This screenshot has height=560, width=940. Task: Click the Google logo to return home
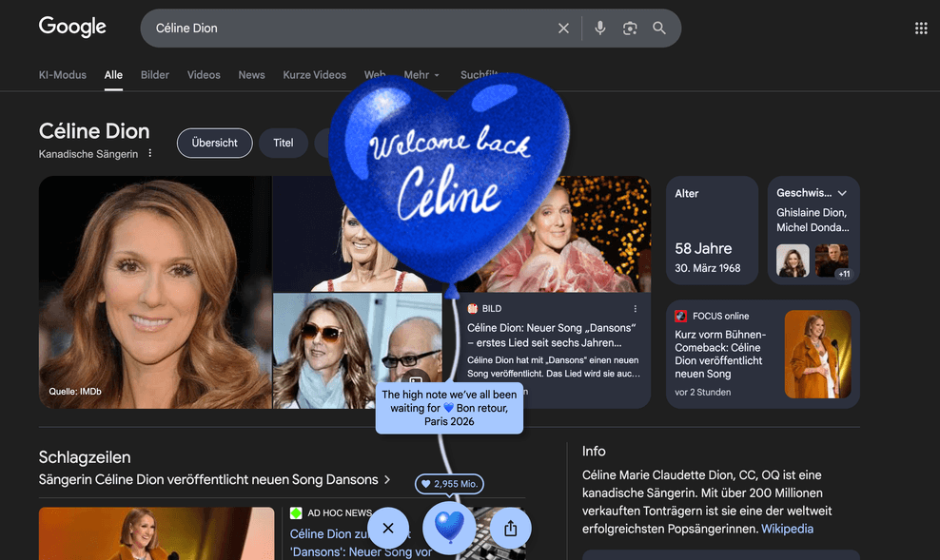(x=72, y=28)
